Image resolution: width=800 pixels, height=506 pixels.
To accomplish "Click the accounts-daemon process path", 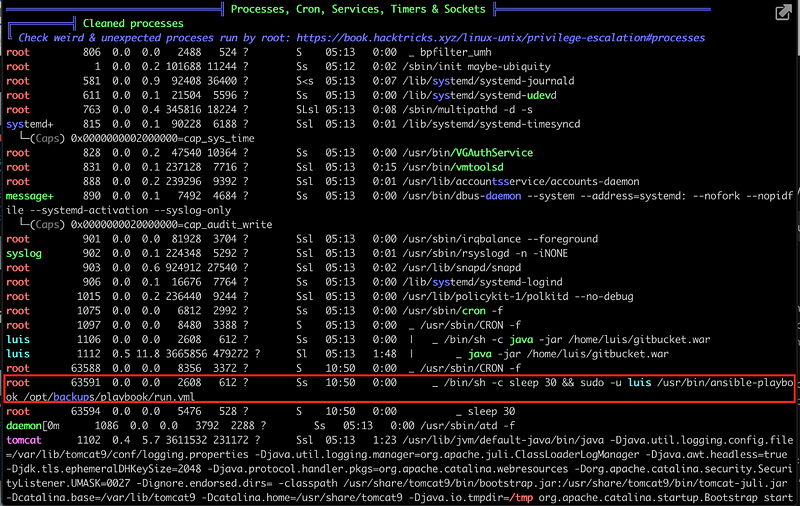I will click(521, 181).
